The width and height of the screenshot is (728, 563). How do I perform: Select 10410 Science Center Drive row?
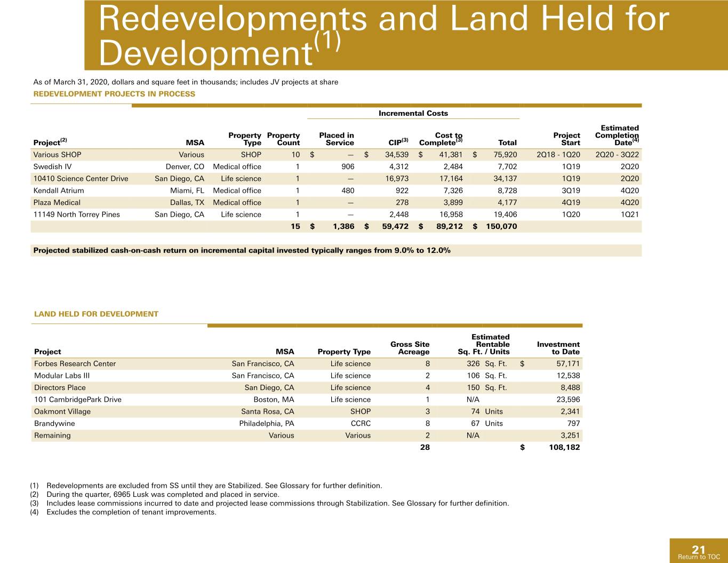click(336, 179)
